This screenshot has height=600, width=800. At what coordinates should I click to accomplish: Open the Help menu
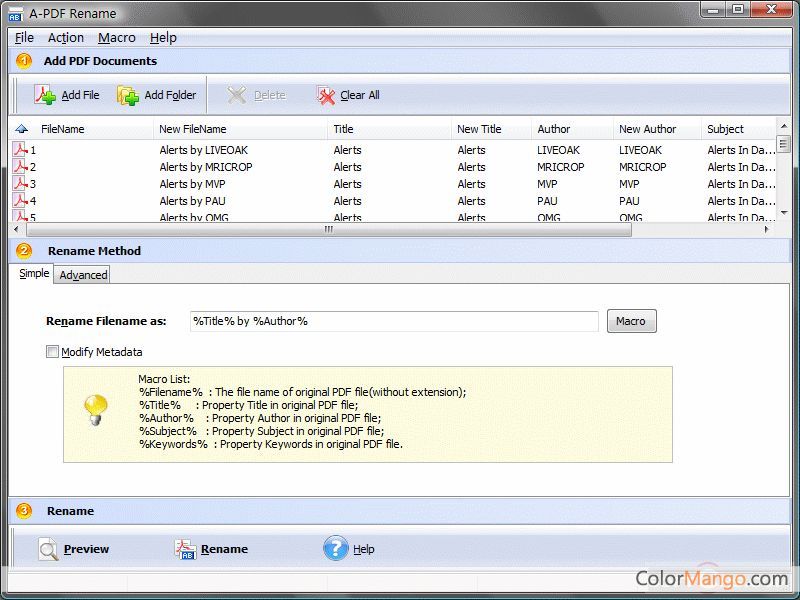coord(163,38)
